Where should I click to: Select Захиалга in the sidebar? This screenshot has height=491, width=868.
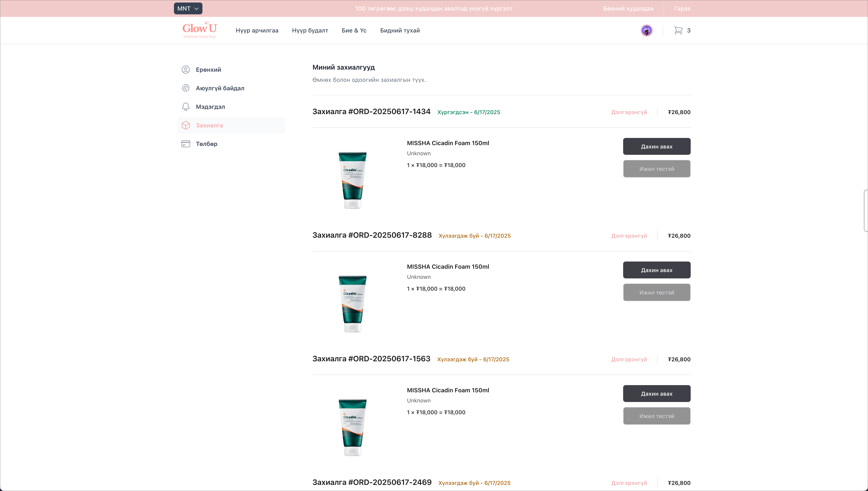coord(231,125)
